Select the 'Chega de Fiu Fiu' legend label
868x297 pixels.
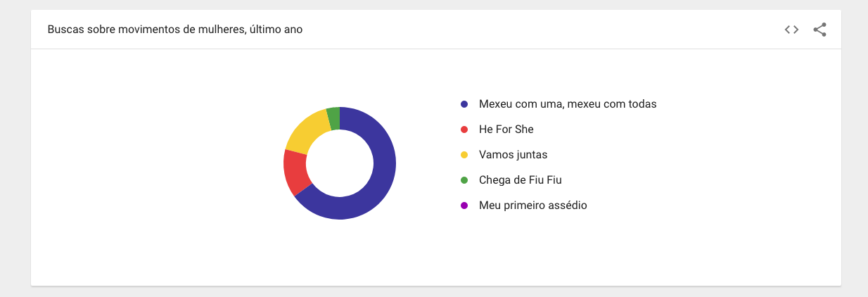520,180
